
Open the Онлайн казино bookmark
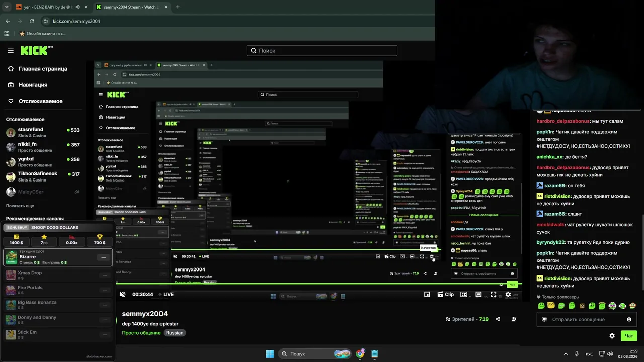tap(42, 34)
